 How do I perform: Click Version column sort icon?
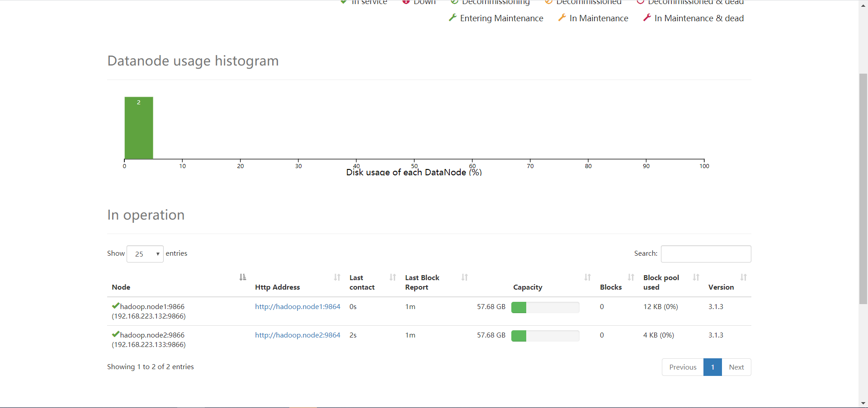744,277
